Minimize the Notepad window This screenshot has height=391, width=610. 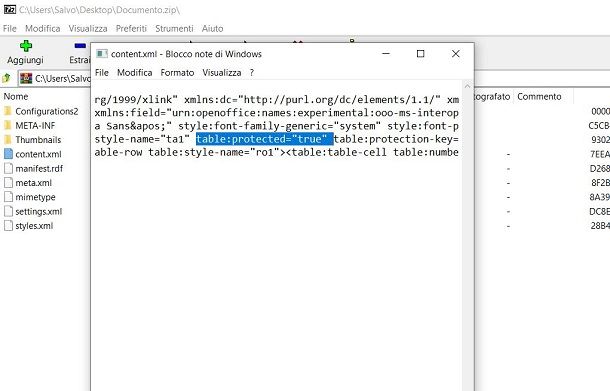(x=386, y=54)
